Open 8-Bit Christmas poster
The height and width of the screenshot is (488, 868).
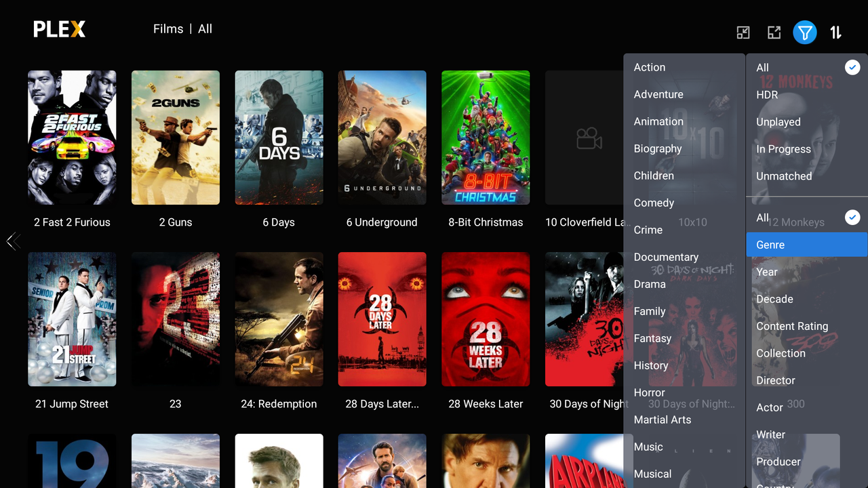coord(486,138)
